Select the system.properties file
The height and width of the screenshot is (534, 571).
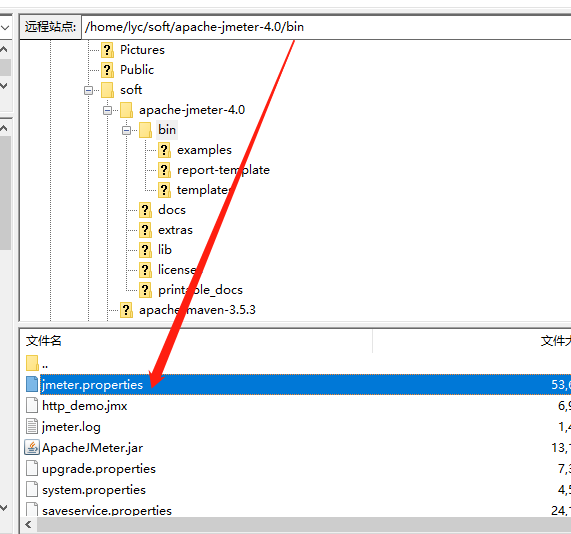[x=94, y=490]
